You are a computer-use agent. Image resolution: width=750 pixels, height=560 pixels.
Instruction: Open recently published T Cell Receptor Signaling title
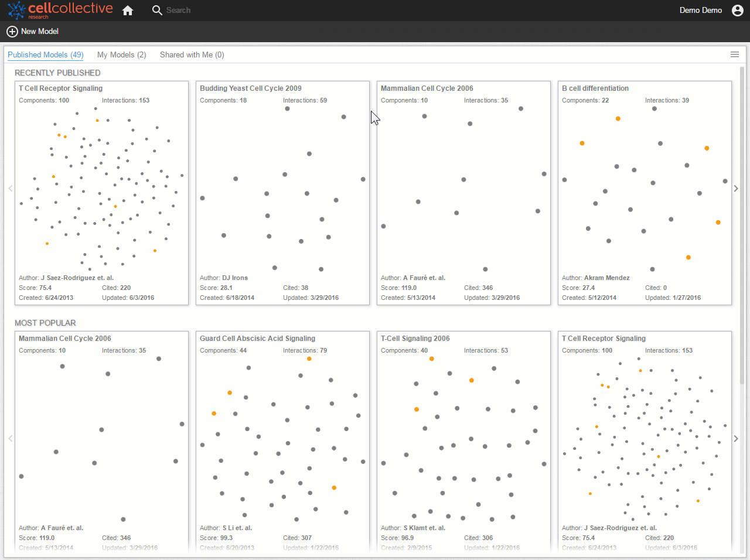tap(60, 88)
